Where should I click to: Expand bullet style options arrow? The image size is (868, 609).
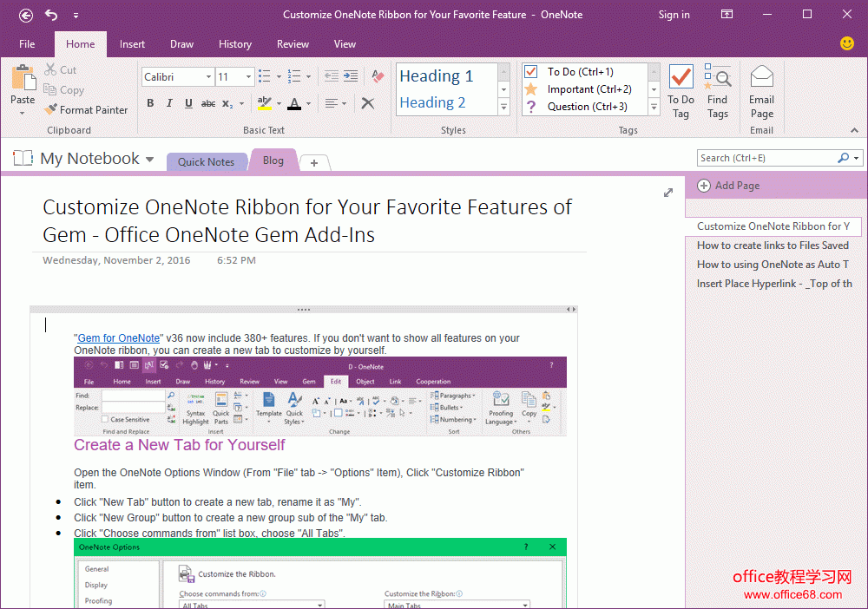click(279, 77)
